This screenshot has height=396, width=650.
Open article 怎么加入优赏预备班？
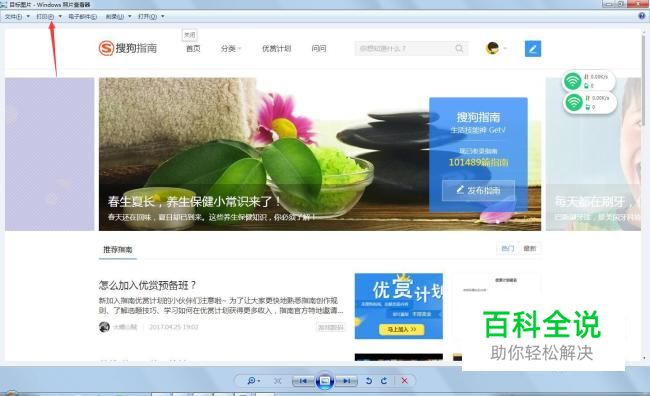[x=147, y=285]
